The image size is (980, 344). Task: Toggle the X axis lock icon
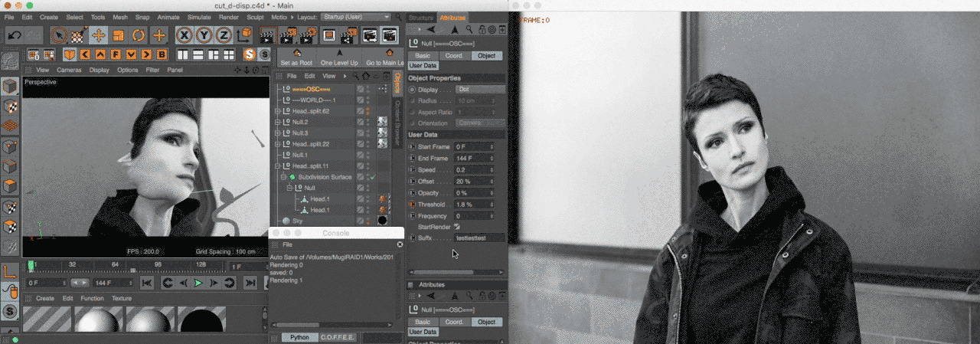(185, 35)
